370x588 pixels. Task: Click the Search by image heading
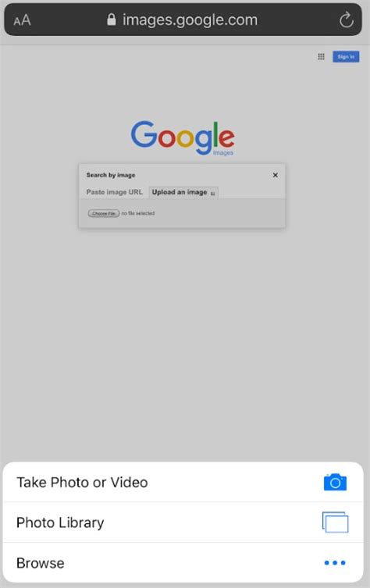pyautogui.click(x=111, y=175)
